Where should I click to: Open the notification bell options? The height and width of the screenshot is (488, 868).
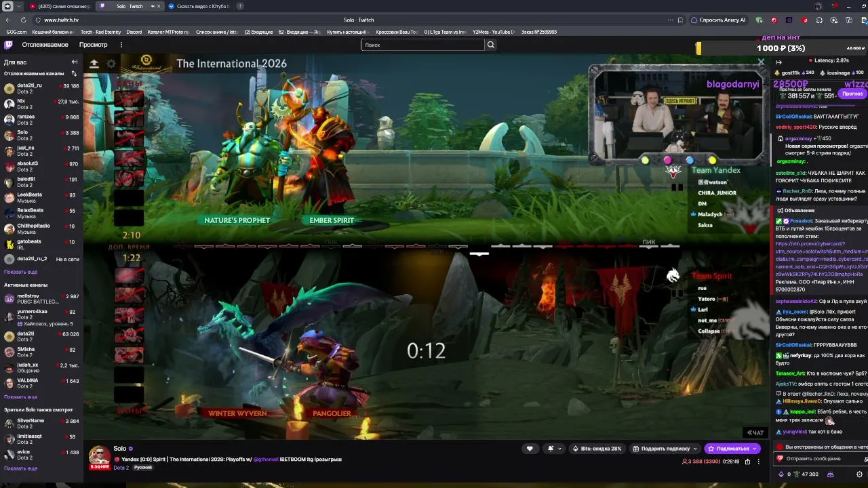coord(553,449)
